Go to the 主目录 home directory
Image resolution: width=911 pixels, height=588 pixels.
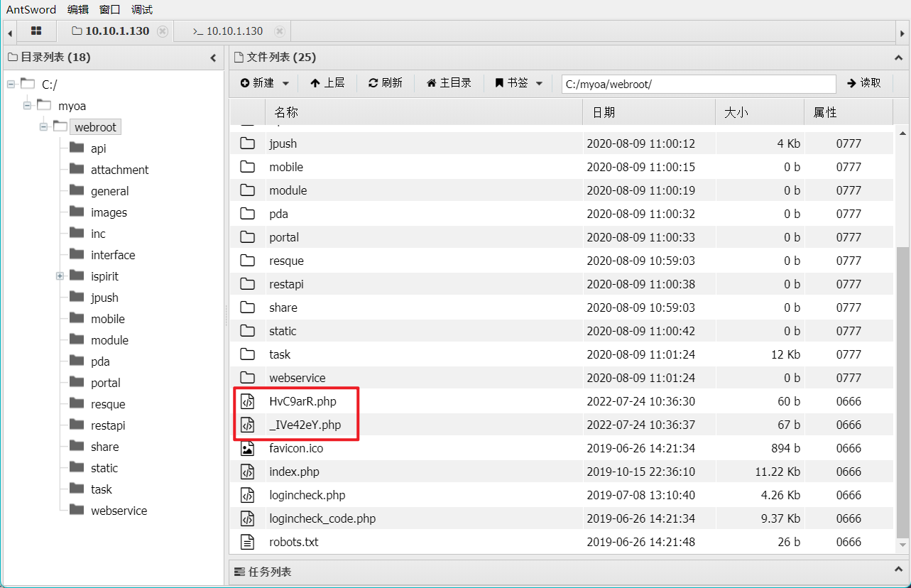click(449, 83)
